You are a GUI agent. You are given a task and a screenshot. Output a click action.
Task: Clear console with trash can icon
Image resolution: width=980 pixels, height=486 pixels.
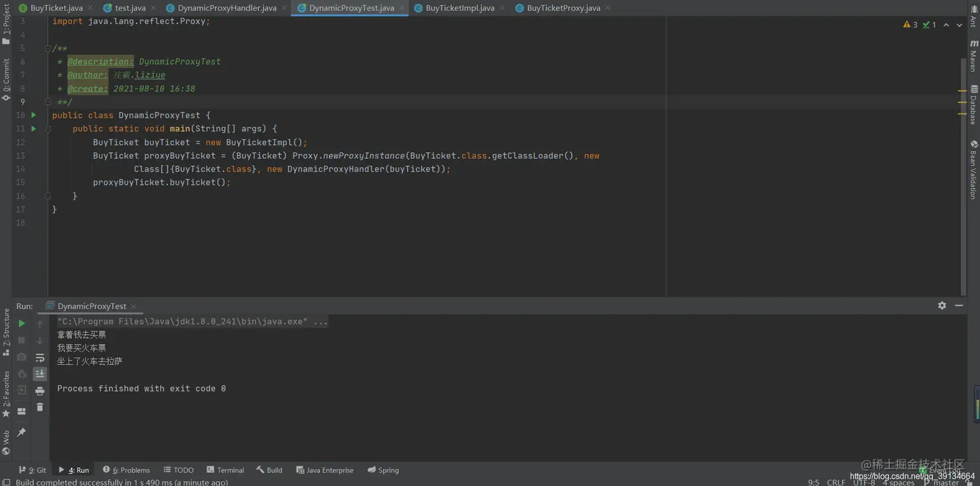[40, 407]
